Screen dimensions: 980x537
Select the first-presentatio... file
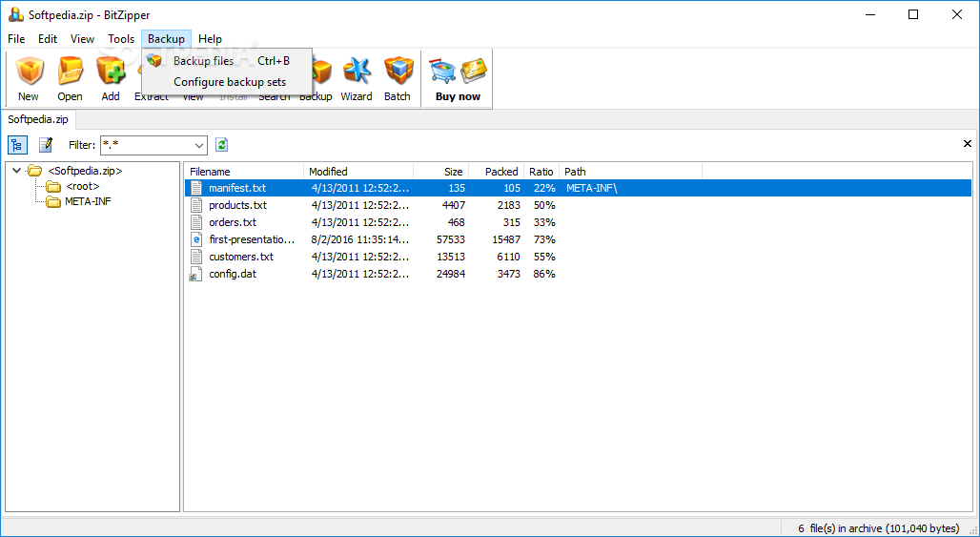coord(252,239)
